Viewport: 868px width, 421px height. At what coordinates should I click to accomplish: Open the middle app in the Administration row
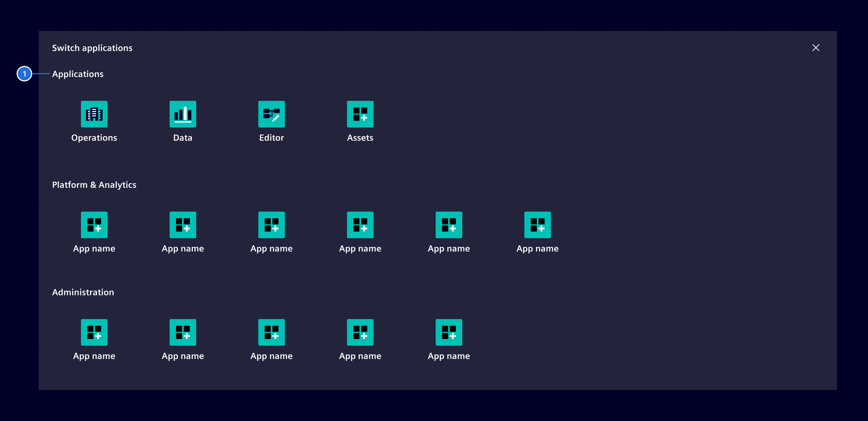click(271, 332)
